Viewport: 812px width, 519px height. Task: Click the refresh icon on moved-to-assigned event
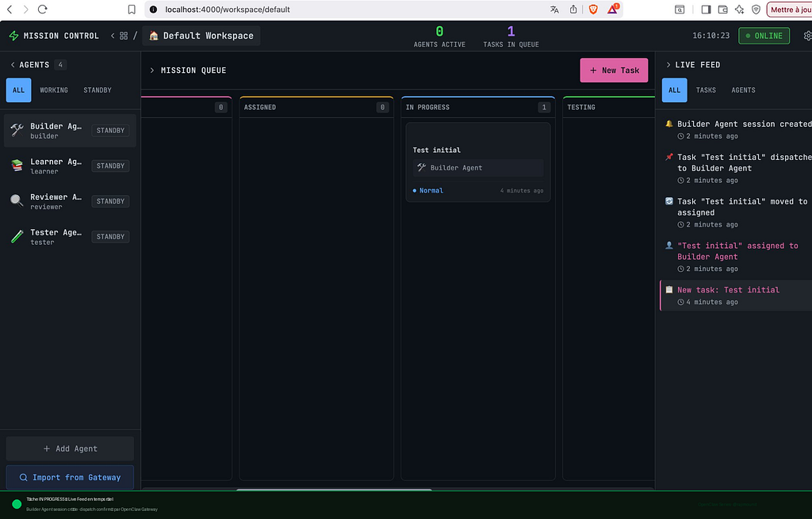click(x=669, y=200)
